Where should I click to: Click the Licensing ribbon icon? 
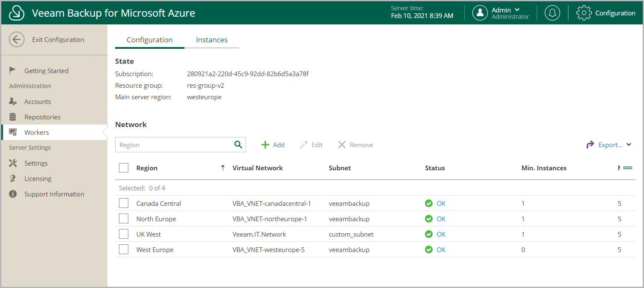point(13,178)
